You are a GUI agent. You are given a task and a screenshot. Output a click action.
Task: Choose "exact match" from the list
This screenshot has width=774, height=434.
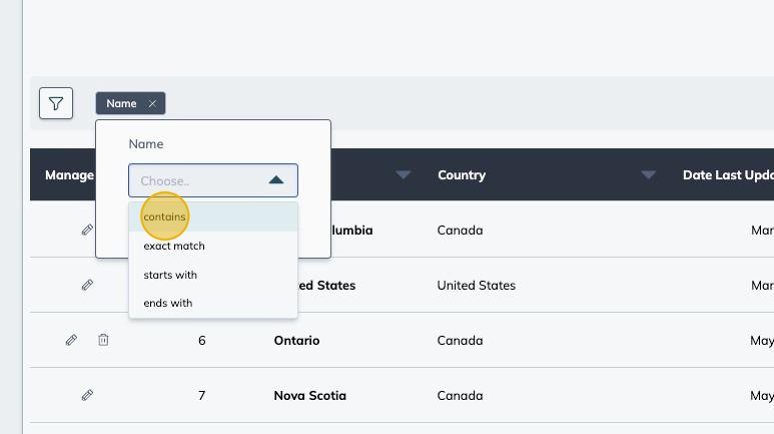tap(174, 246)
